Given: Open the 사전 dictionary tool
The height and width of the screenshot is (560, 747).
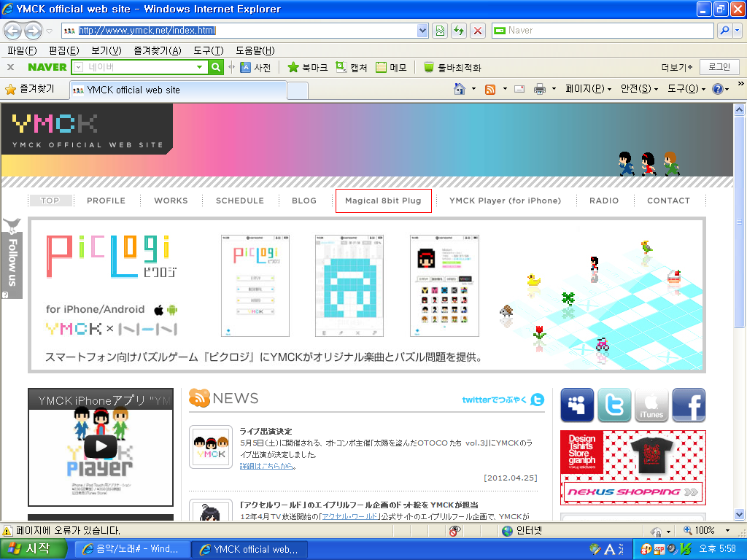Looking at the screenshot, I should coord(256,68).
